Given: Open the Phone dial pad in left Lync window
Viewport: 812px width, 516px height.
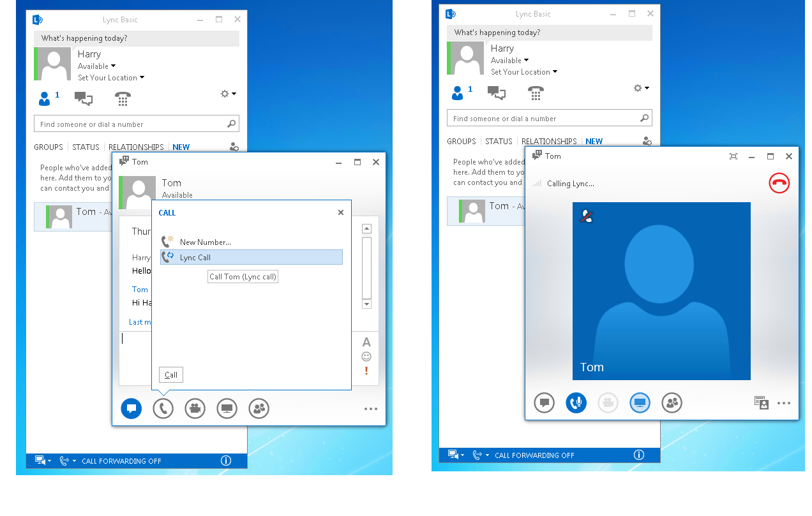Looking at the screenshot, I should [x=123, y=99].
